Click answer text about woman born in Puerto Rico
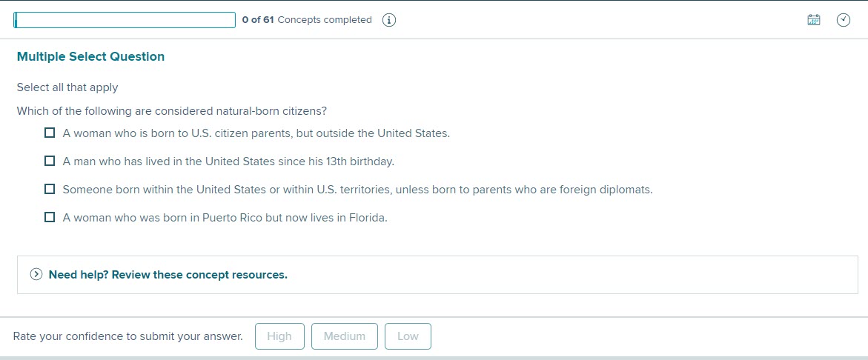This screenshot has width=868, height=360. [x=225, y=218]
